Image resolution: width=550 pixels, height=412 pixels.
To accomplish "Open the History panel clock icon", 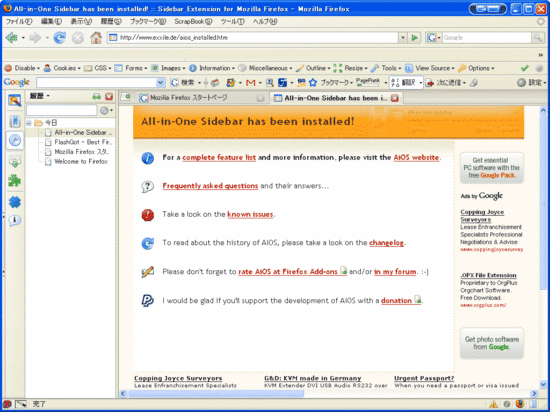I will 15,140.
